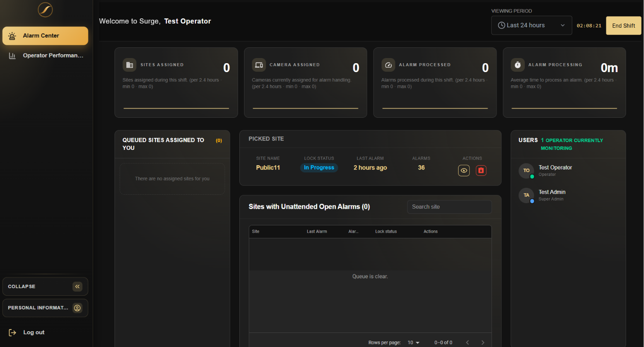Viewport: 644px width, 347px height.
Task: Go to next table page
Action: tap(483, 343)
